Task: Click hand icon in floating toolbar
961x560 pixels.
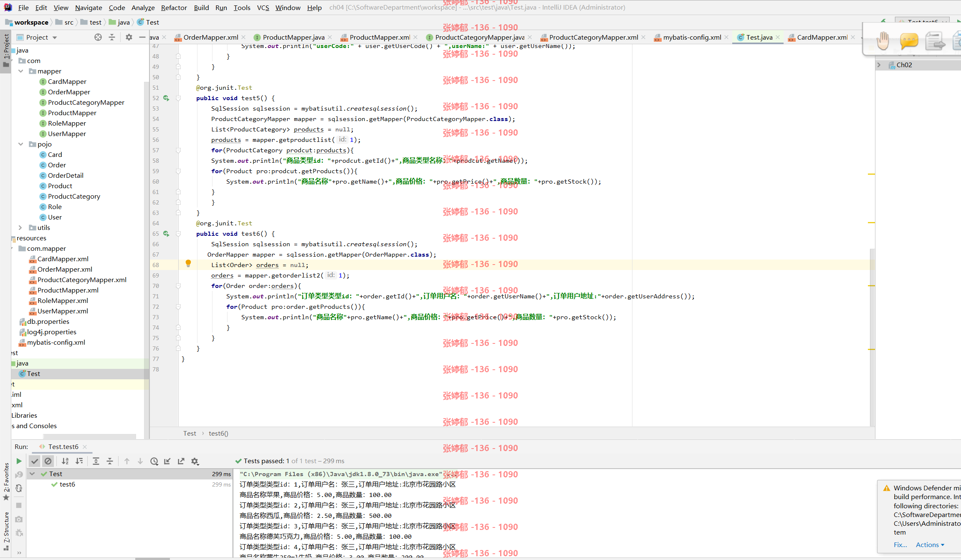Action: (883, 41)
